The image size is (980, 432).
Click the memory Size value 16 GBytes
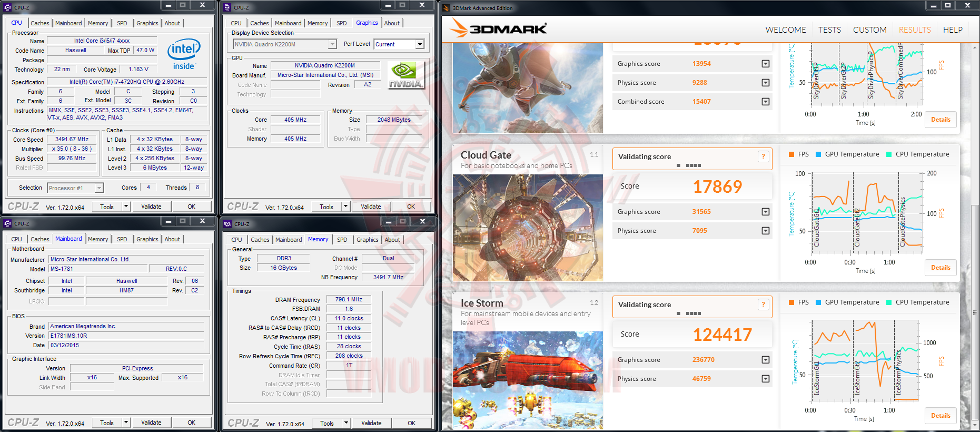283,268
